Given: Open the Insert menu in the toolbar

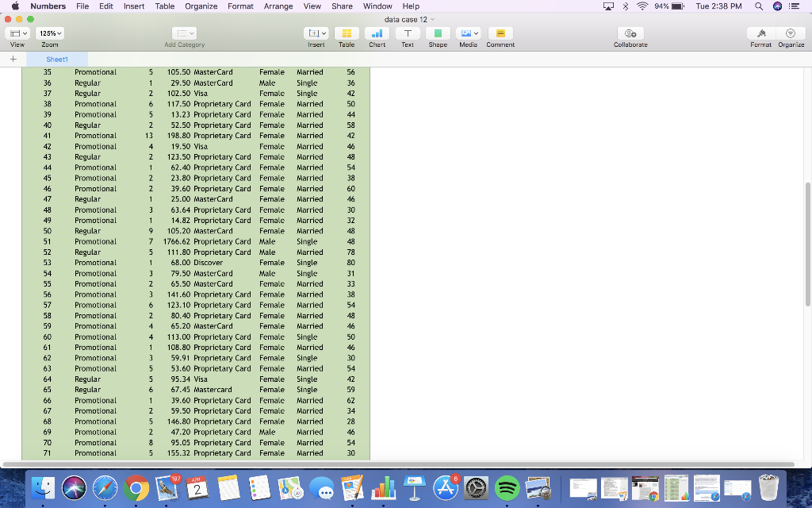Looking at the screenshot, I should [x=316, y=33].
